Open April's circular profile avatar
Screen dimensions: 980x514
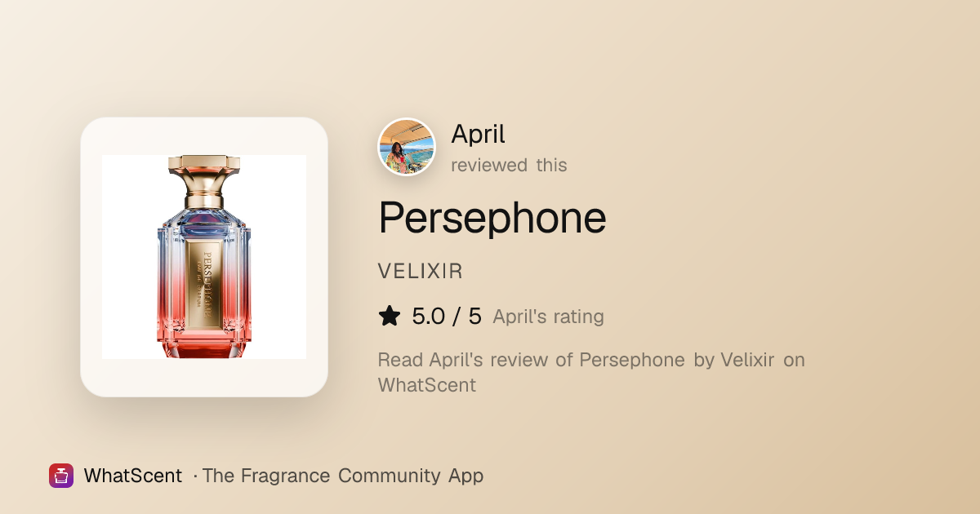pos(407,148)
